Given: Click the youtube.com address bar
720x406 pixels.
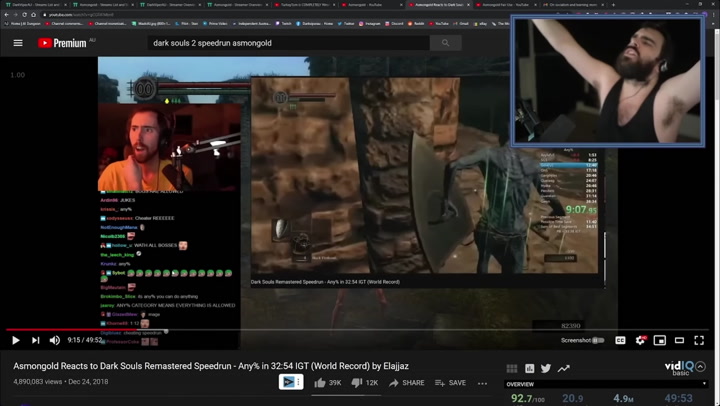Looking at the screenshot, I should [276, 15].
